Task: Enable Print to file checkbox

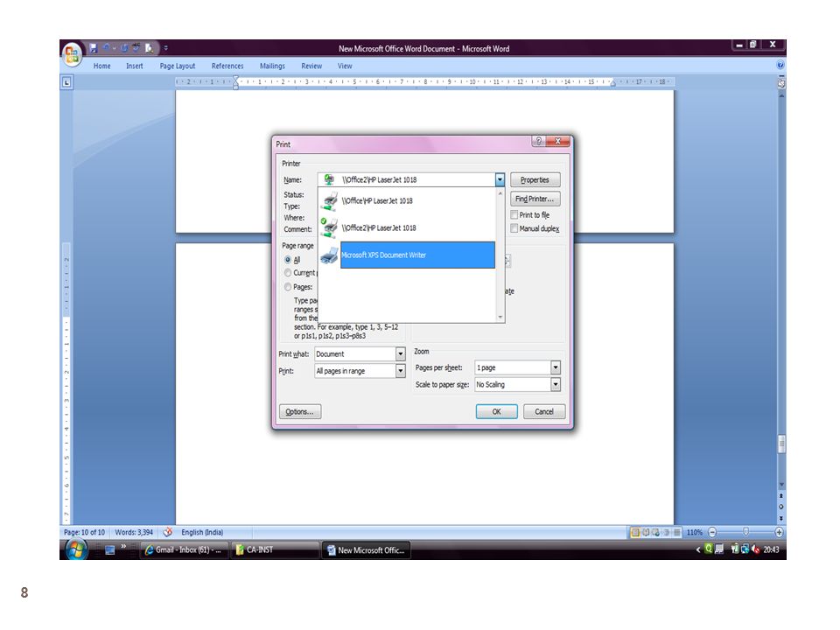Action: coord(514,215)
